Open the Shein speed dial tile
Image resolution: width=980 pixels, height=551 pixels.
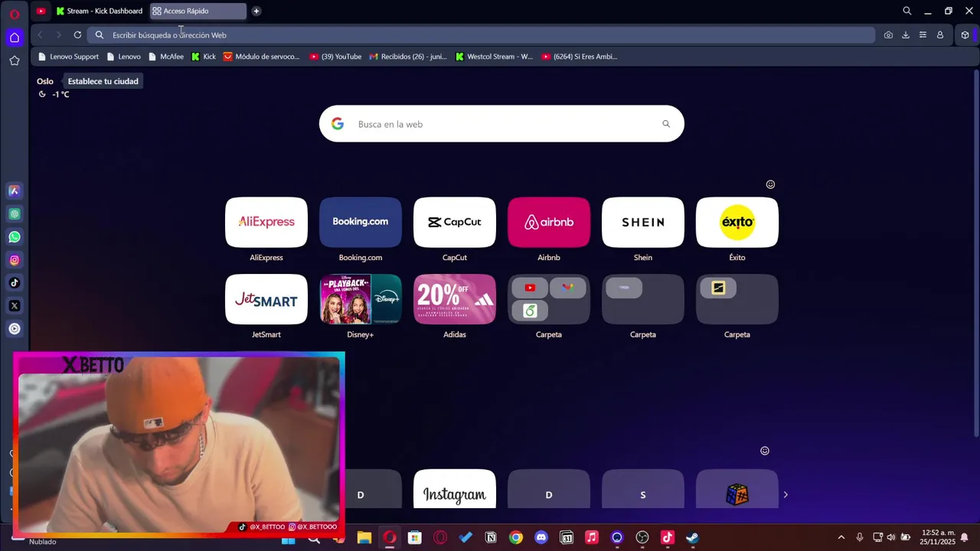[643, 223]
